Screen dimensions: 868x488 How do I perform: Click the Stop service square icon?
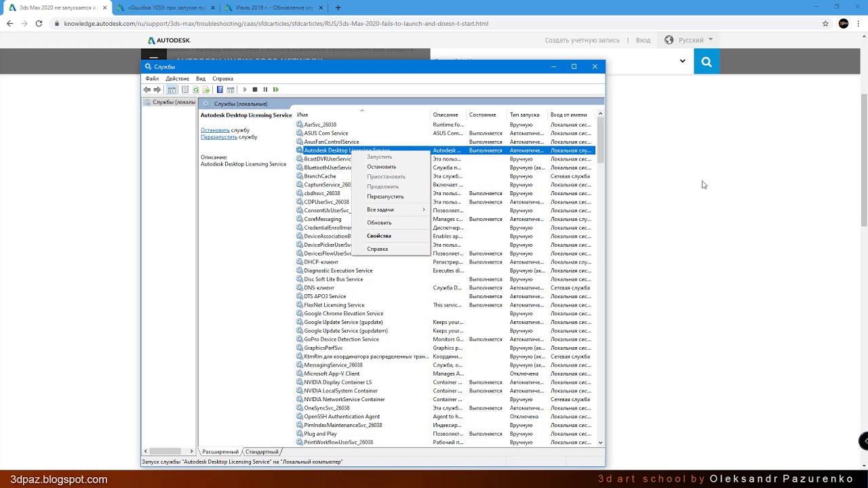[x=255, y=89]
